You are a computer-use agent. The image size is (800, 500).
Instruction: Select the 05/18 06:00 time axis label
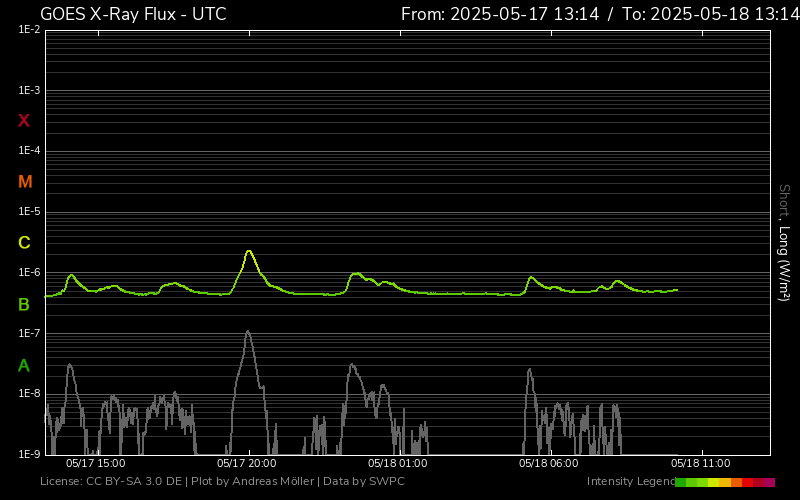[x=548, y=464]
